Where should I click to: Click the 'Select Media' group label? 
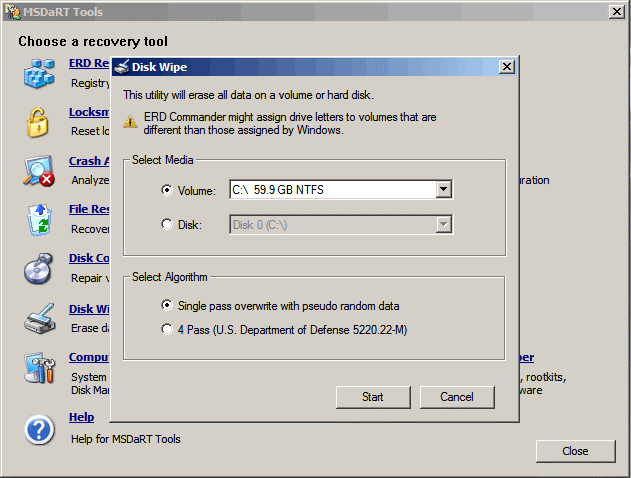click(x=163, y=160)
